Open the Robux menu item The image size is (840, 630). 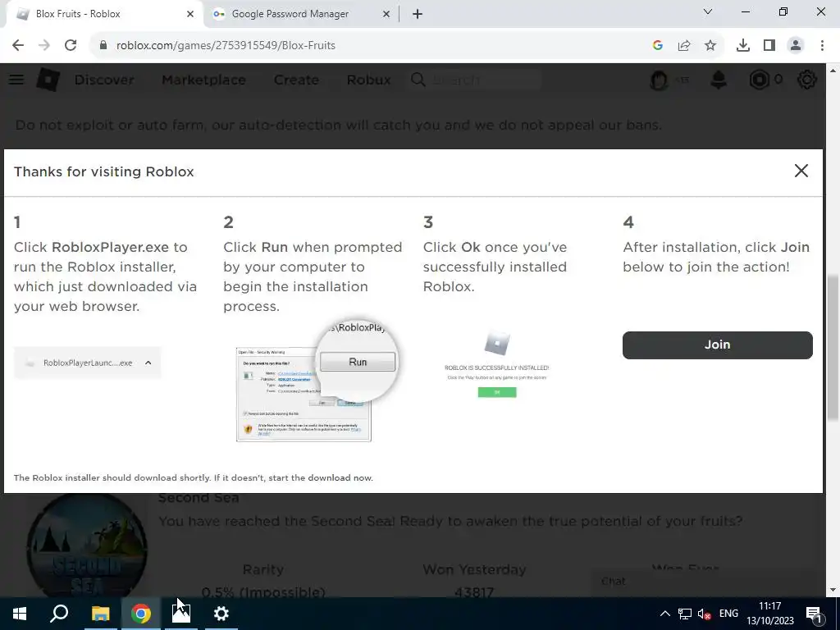[368, 80]
